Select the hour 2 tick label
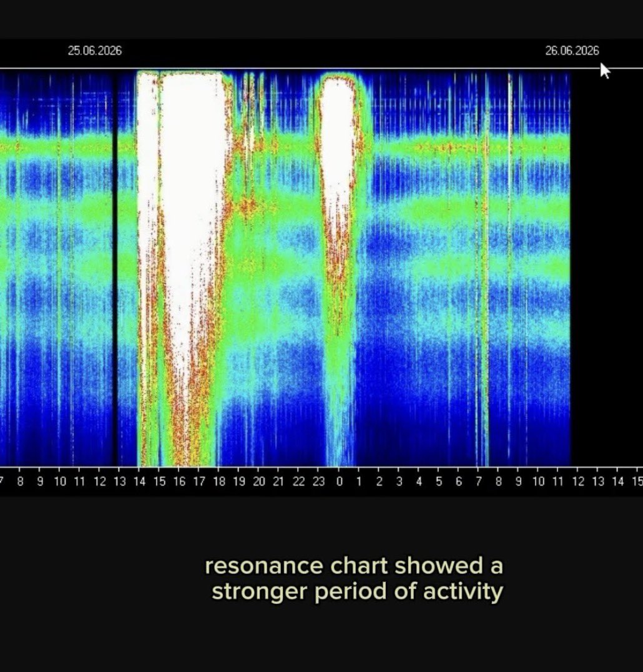The image size is (643, 672). click(379, 482)
